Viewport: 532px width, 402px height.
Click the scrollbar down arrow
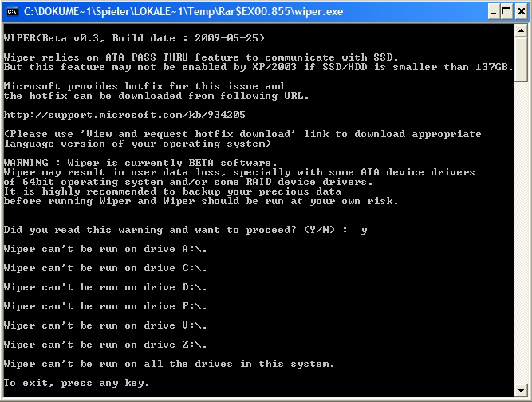click(521, 391)
